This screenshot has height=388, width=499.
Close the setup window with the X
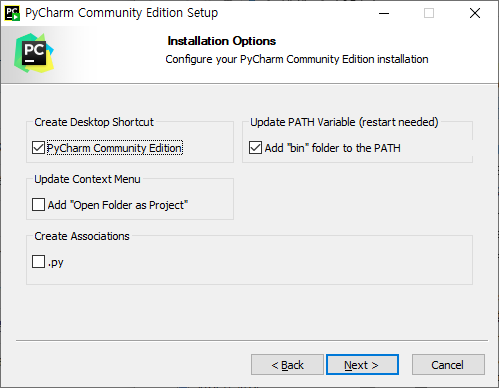coord(475,13)
